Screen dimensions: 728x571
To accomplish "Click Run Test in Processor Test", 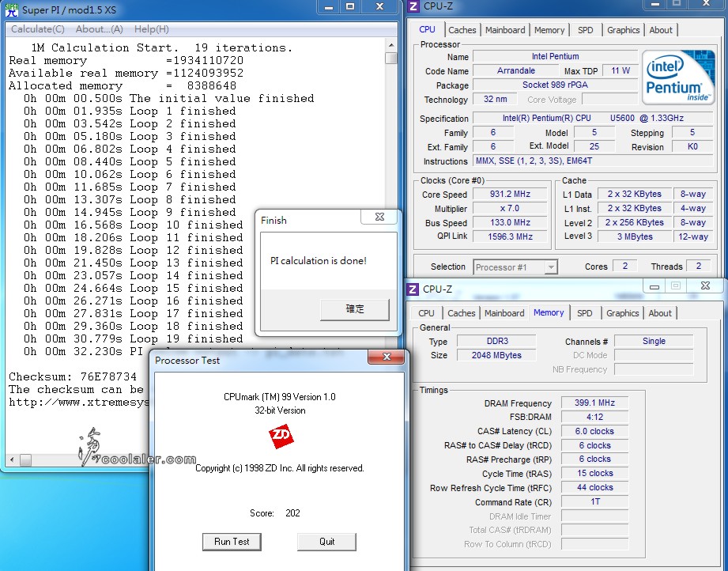I will coord(232,542).
